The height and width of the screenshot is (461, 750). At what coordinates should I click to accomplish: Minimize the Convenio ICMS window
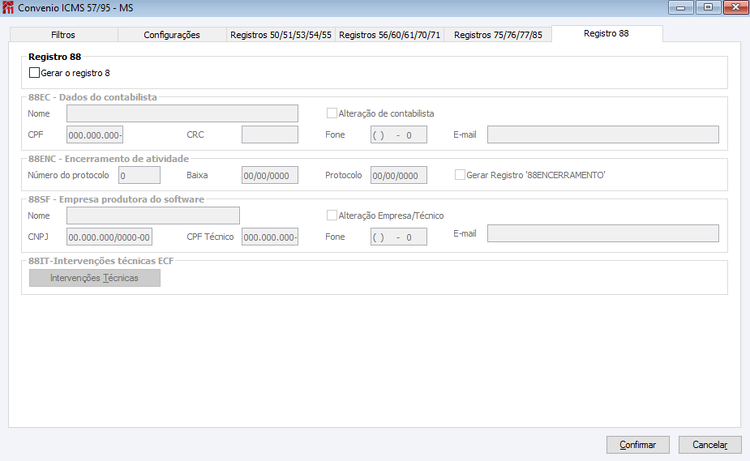(x=680, y=8)
